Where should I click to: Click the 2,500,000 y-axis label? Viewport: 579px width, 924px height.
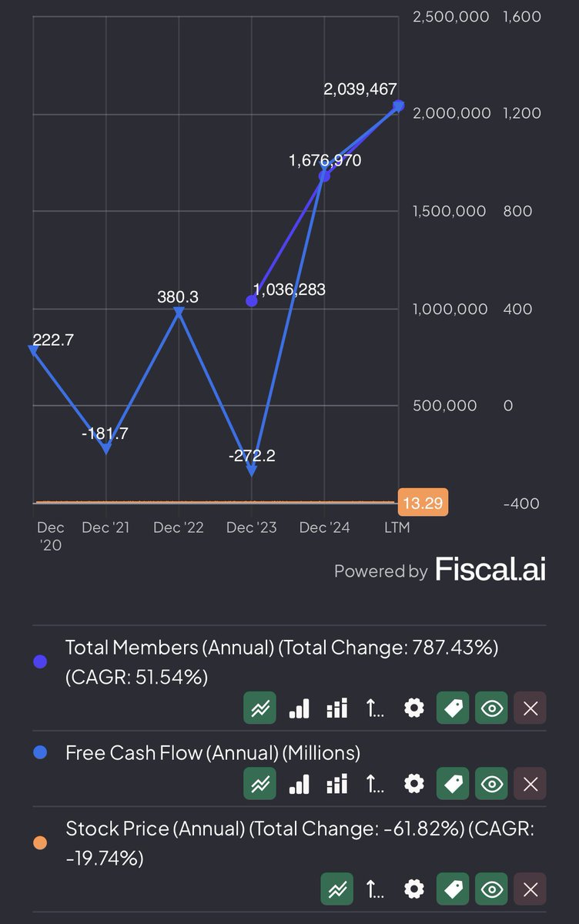tap(451, 16)
